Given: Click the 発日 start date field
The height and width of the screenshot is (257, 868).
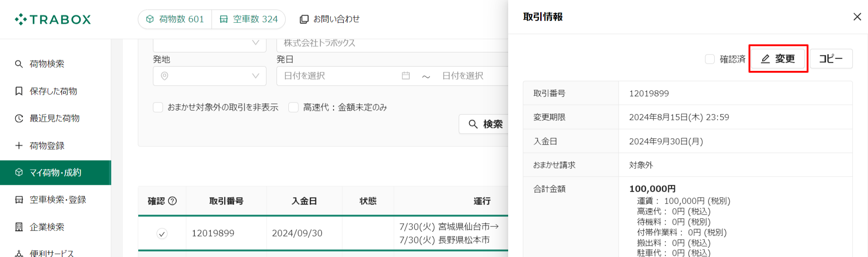Looking at the screenshot, I should [341, 76].
